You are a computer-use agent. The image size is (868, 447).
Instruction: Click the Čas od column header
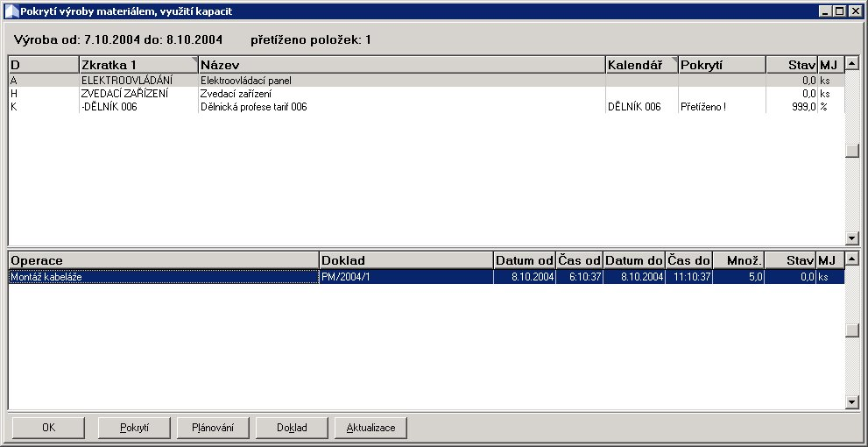pyautogui.click(x=580, y=260)
